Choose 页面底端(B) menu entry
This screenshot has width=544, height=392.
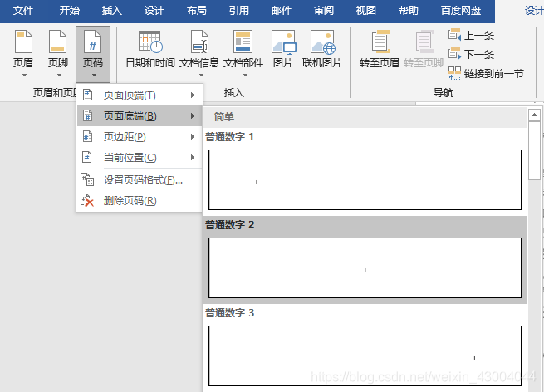(x=140, y=116)
